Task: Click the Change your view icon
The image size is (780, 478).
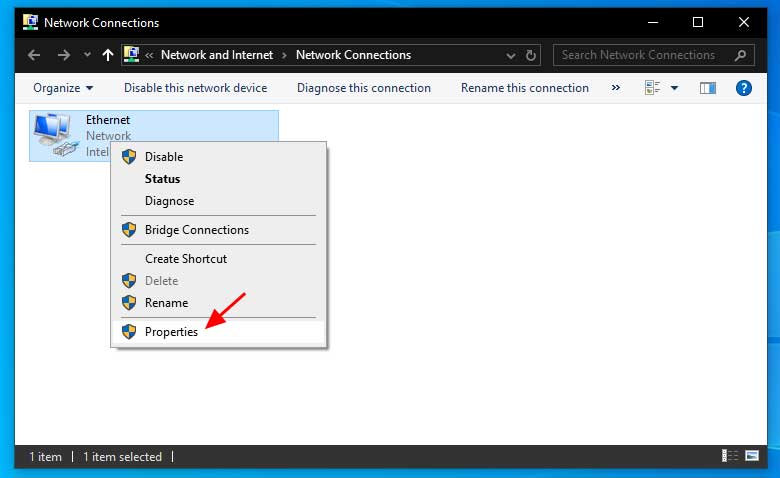Action: click(652, 88)
